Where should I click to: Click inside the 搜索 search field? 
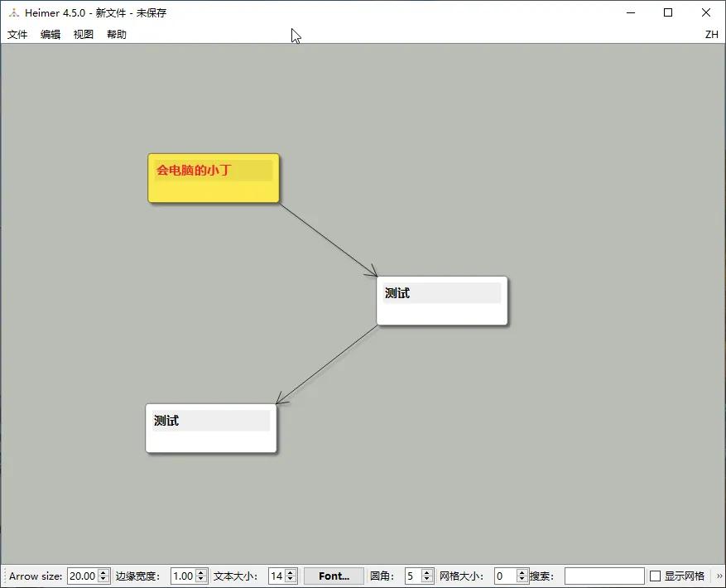tap(603, 576)
